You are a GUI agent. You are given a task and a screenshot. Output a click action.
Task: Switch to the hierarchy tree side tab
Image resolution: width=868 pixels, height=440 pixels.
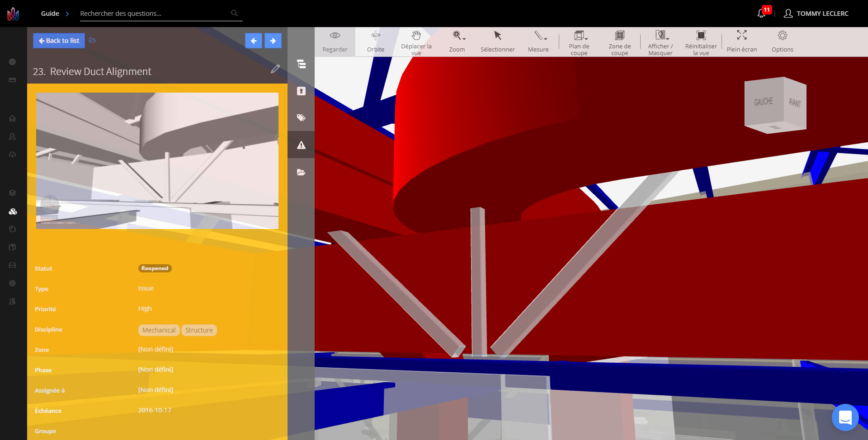301,64
